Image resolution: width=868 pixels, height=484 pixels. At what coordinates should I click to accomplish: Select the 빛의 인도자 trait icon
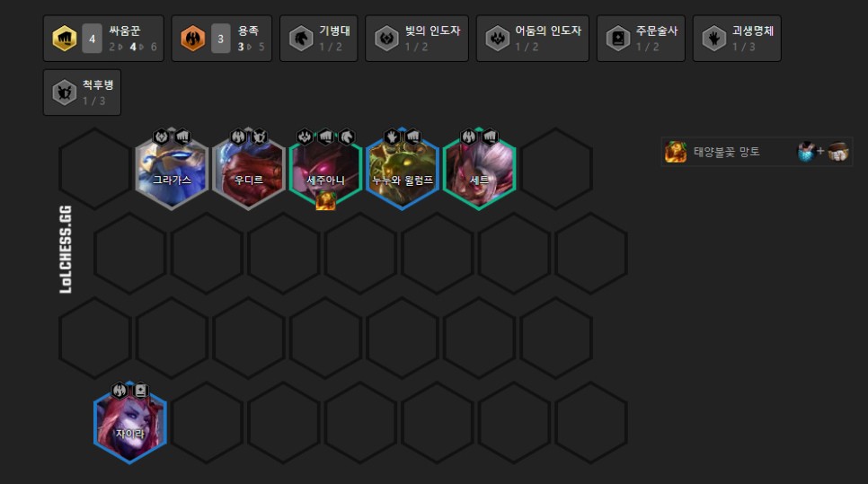(x=386, y=39)
